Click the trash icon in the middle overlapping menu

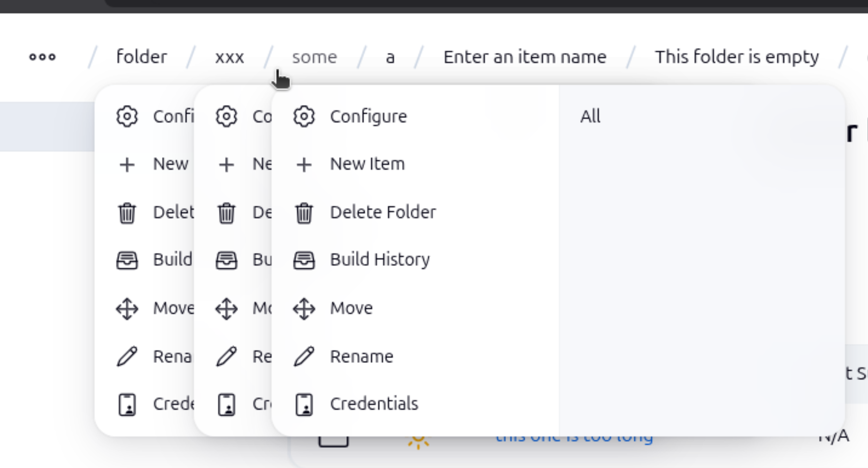(x=226, y=212)
